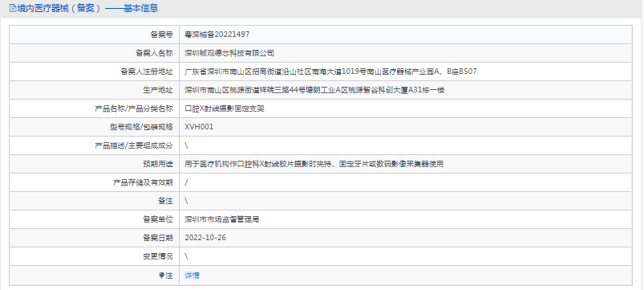This screenshot has width=644, height=290.
Task: Click the 产品存储及有效期 label
Action: point(143,182)
